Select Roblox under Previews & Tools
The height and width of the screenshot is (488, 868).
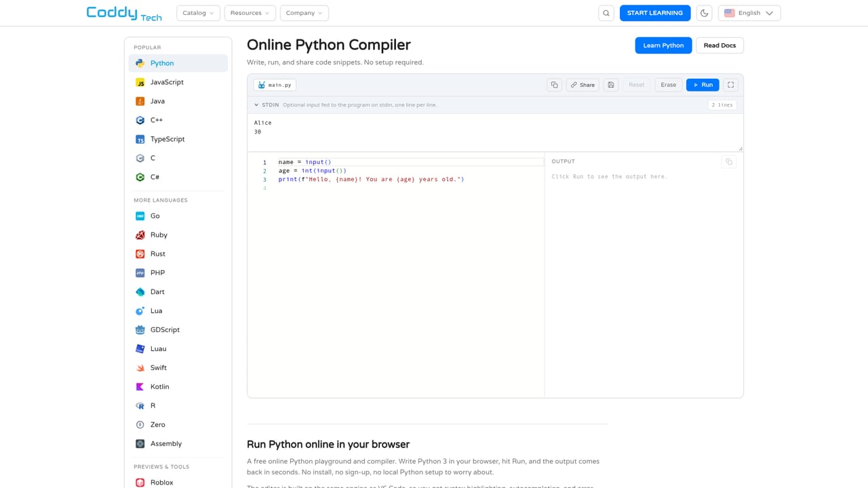178,483
